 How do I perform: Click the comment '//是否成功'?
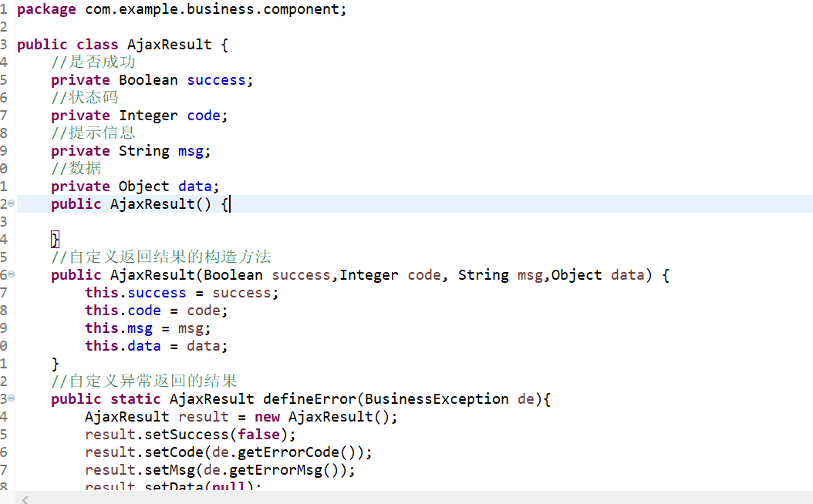coord(93,62)
